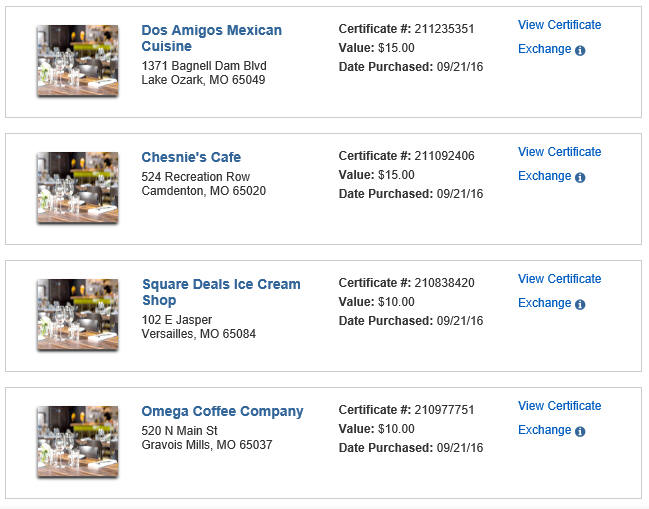Image resolution: width=649 pixels, height=509 pixels.
Task: Exchange the Chesnie's Cafe certificate
Action: coord(545,176)
